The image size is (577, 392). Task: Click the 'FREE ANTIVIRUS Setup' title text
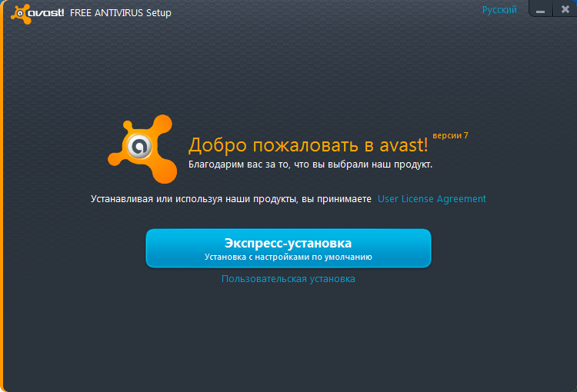(x=120, y=13)
